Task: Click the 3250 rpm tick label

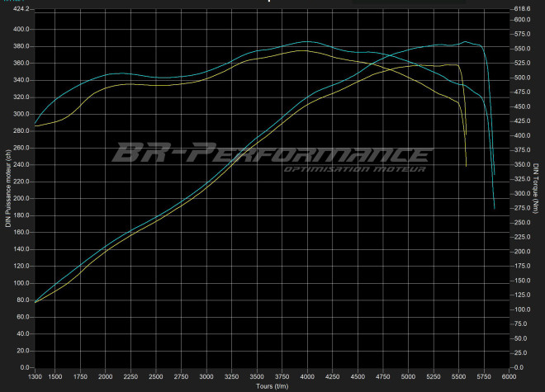Action: (232, 377)
